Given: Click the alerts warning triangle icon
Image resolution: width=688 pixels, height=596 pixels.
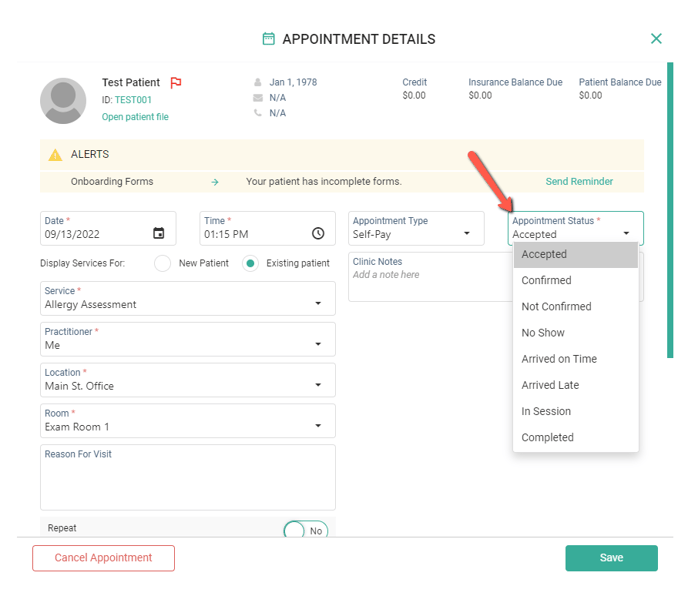Looking at the screenshot, I should [54, 155].
